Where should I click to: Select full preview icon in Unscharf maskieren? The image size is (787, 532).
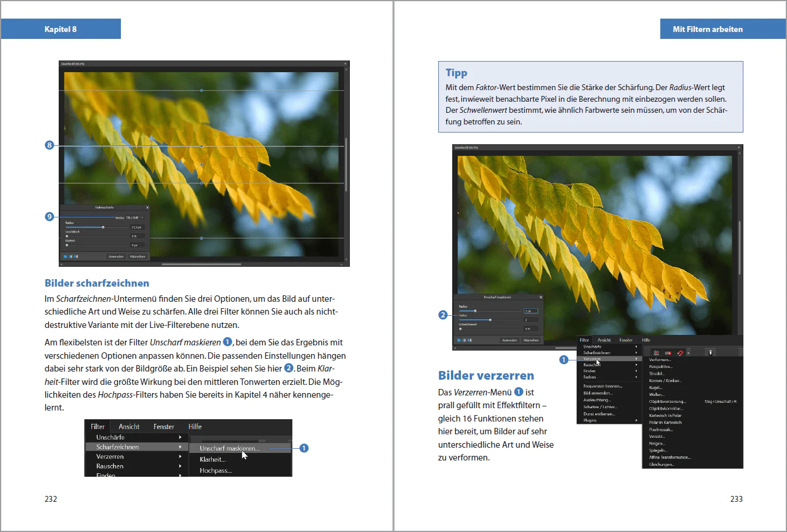click(459, 340)
